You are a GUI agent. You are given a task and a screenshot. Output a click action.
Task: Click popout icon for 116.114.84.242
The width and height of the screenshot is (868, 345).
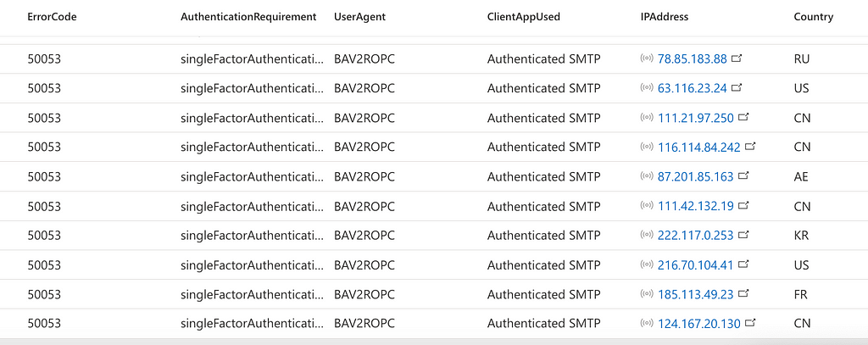[x=751, y=147]
